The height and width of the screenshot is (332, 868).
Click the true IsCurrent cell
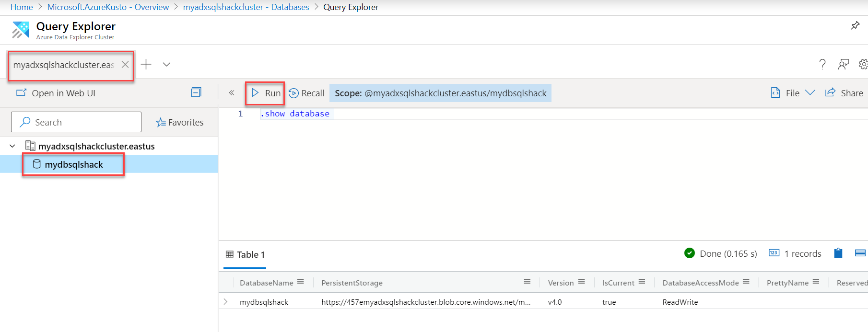(x=609, y=302)
